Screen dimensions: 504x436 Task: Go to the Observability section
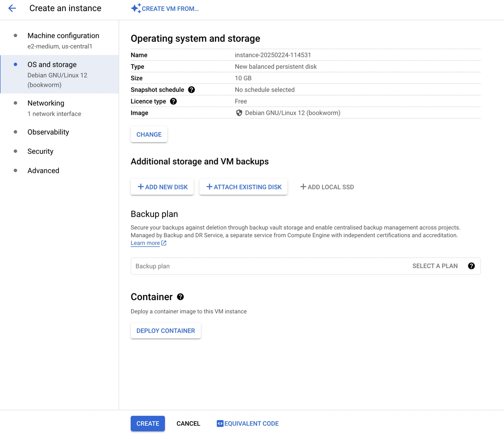pyautogui.click(x=48, y=132)
